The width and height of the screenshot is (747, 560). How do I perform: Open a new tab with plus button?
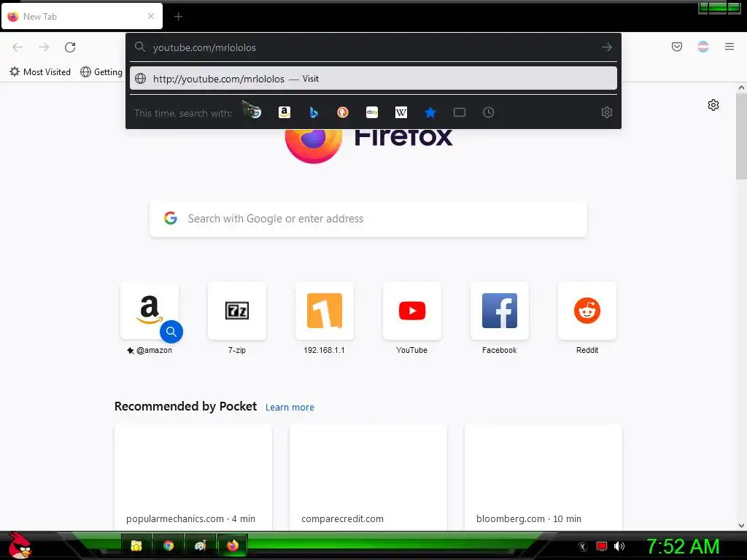point(178,17)
